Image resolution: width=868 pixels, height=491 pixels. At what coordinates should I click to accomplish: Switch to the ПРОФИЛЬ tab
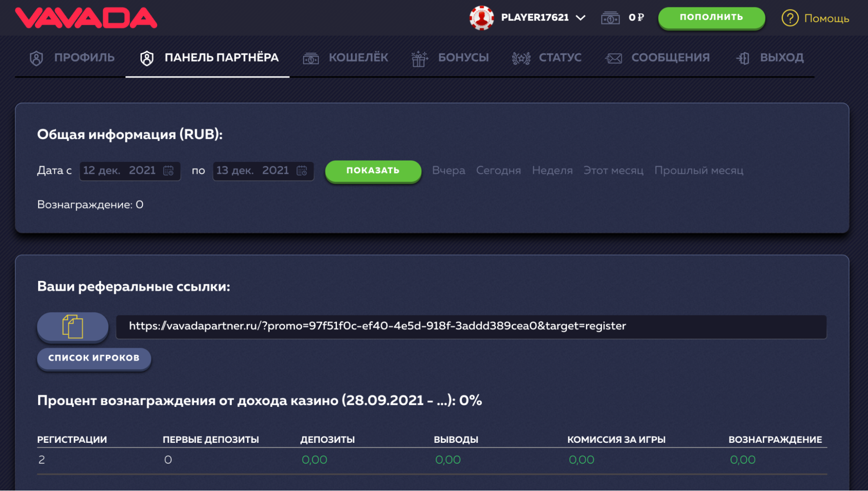click(84, 57)
